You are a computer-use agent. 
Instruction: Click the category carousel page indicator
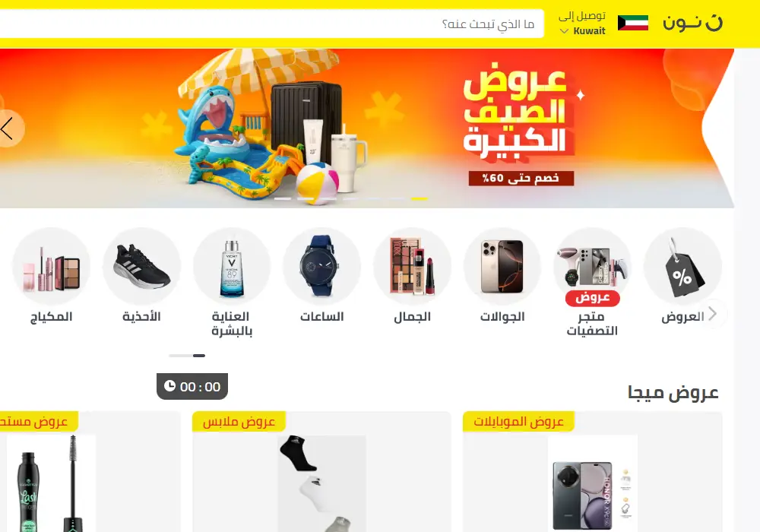[187, 356]
